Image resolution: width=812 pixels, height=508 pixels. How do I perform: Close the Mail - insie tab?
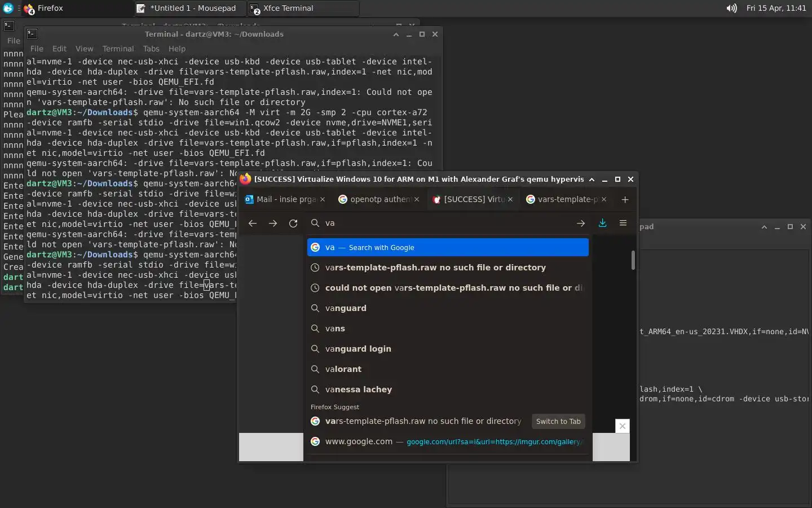point(323,199)
